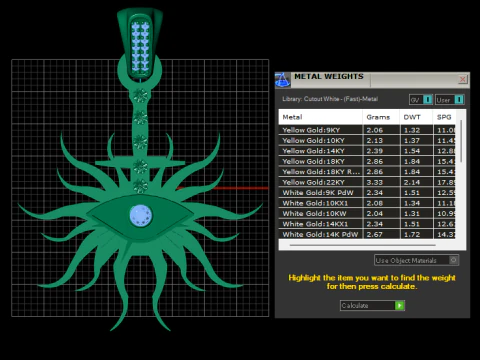Screen dimensions: 480x360
Task: Select the pavé-set bail on pendant
Action: (x=140, y=43)
